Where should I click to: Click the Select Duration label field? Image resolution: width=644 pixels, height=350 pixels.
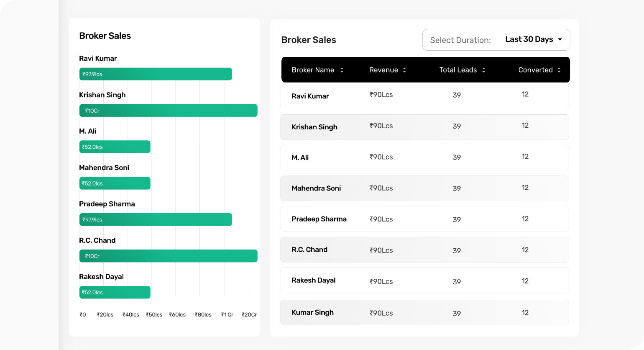pos(460,40)
